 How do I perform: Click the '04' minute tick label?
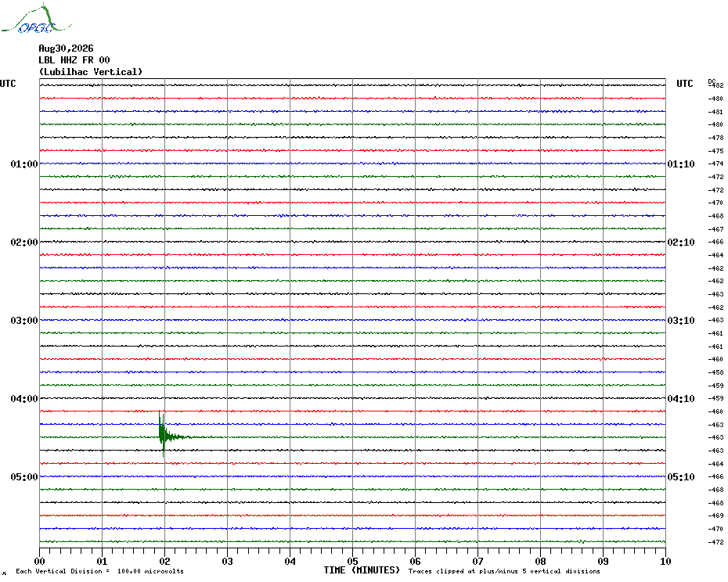290,562
